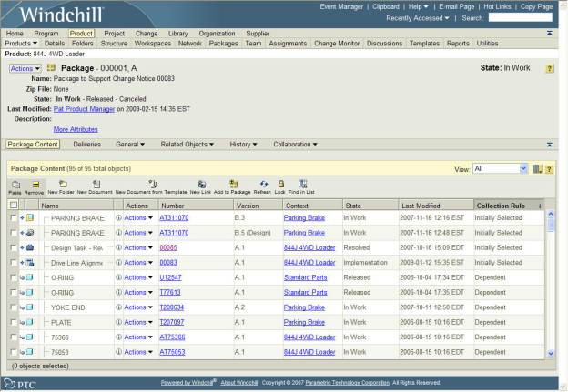Collapse the package tabs section arrow
The image size is (568, 392).
click(550, 144)
